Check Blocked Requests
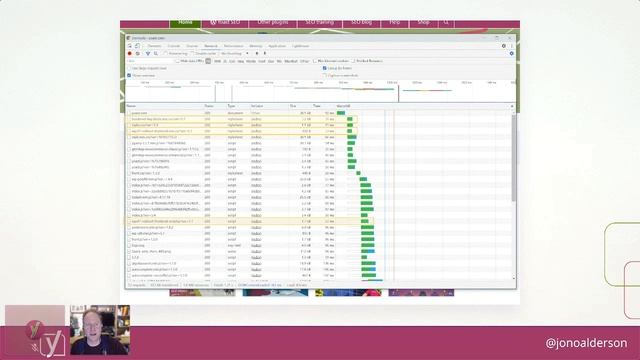The image size is (640, 360). coord(353,61)
